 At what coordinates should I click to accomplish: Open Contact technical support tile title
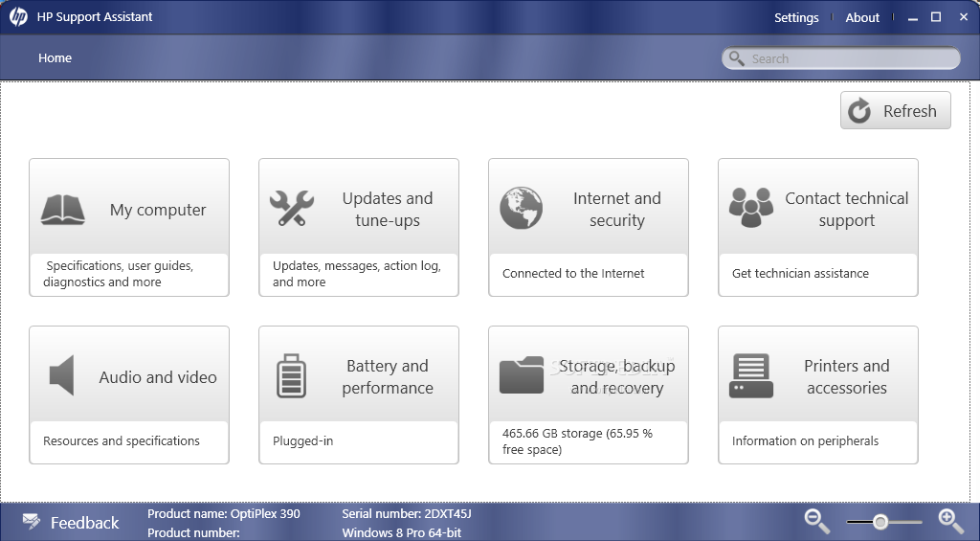coord(847,209)
